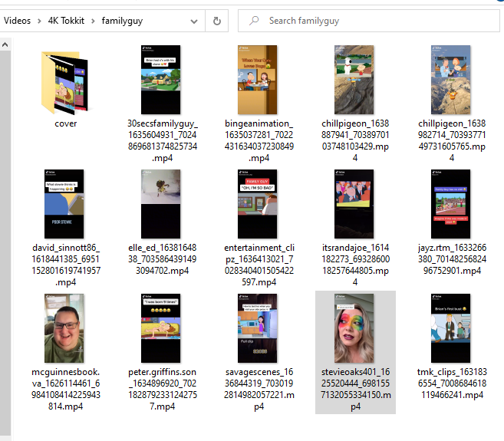The width and height of the screenshot is (504, 441).
Task: Navigate to 4K Tokkit breadcrumb
Action: (64, 21)
